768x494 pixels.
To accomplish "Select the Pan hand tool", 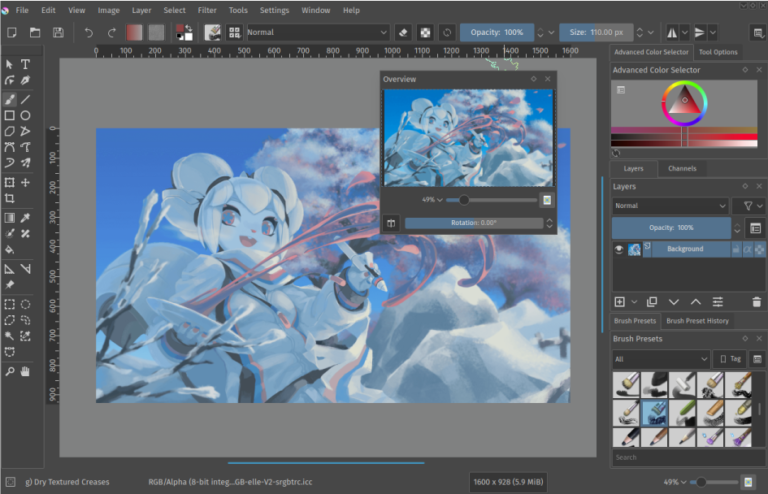I will pyautogui.click(x=25, y=372).
